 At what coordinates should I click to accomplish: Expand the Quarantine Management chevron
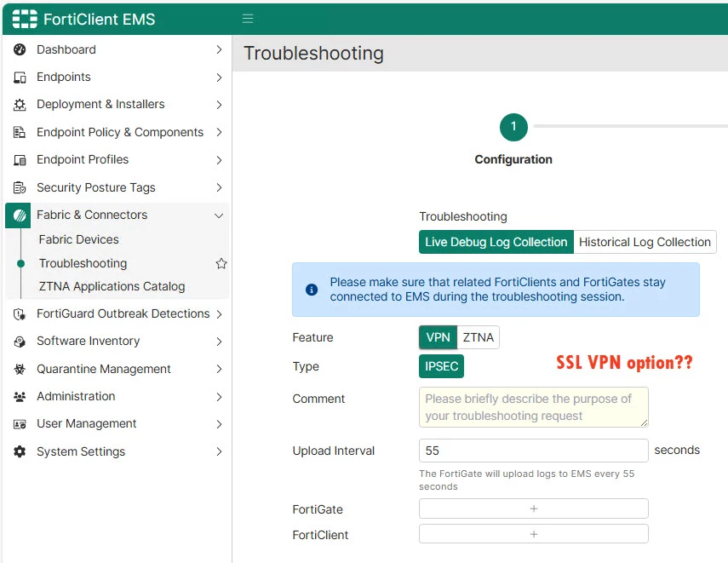click(x=219, y=370)
